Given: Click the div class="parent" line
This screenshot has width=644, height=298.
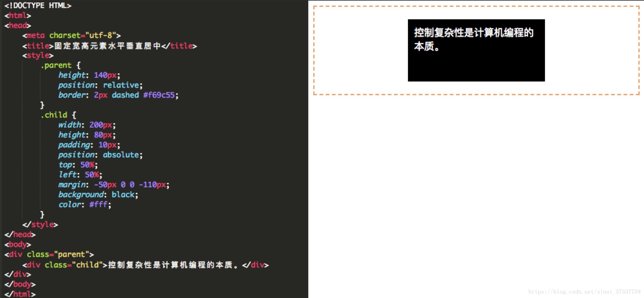Looking at the screenshot, I should pyautogui.click(x=49, y=254).
